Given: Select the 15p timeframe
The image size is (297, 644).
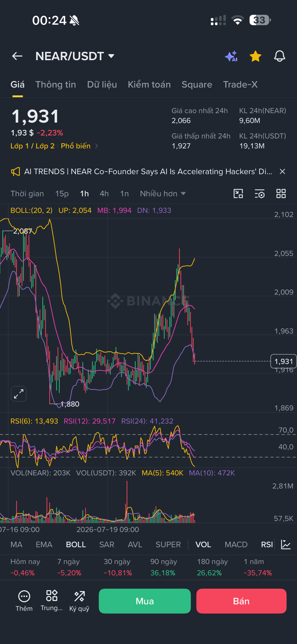Looking at the screenshot, I should 62,194.
